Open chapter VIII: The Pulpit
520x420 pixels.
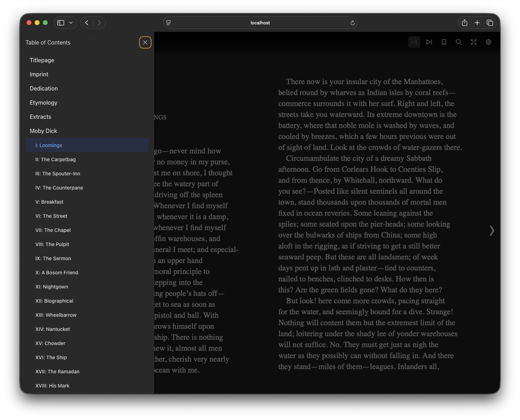pos(52,244)
